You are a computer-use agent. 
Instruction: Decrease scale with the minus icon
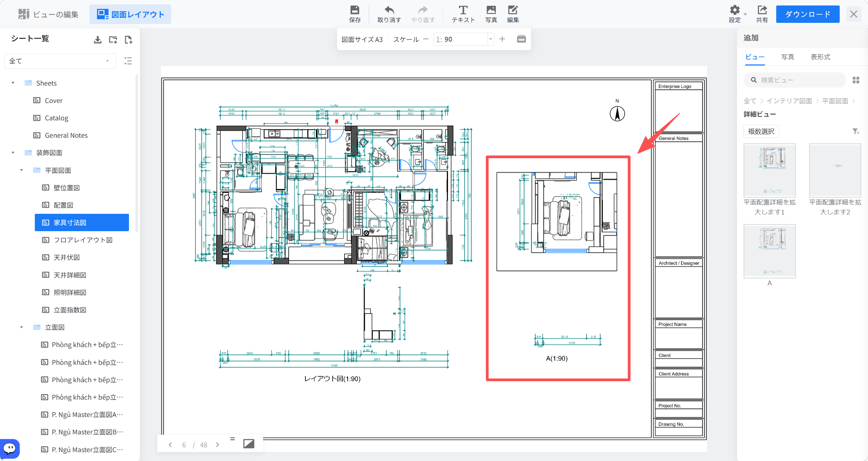click(426, 39)
